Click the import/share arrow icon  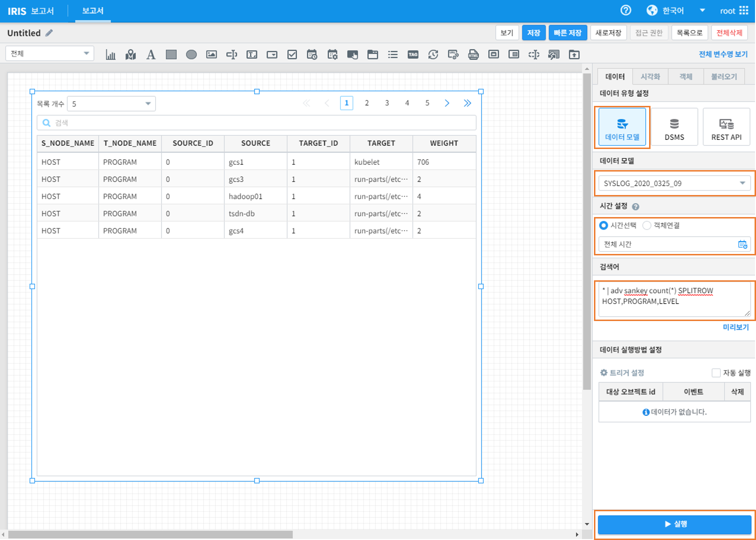(554, 55)
